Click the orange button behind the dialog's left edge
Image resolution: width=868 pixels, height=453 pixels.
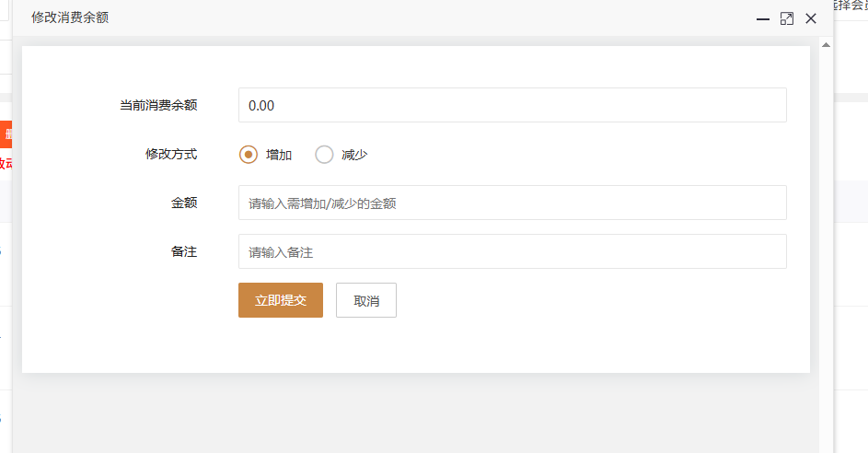[x=6, y=134]
